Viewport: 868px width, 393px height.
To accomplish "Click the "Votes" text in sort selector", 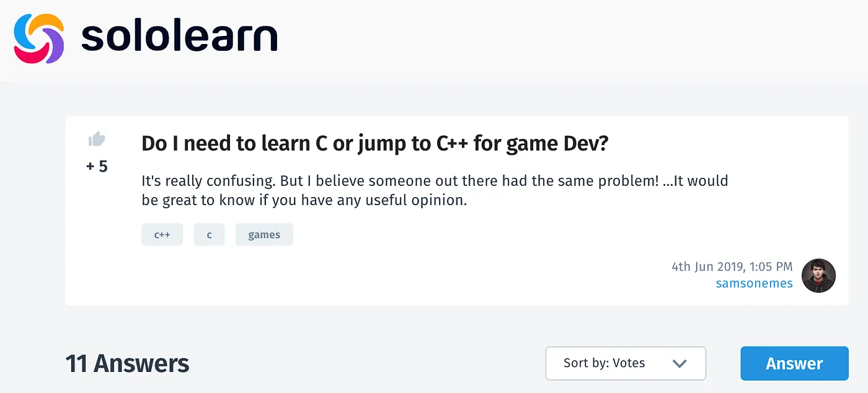I will (x=628, y=363).
